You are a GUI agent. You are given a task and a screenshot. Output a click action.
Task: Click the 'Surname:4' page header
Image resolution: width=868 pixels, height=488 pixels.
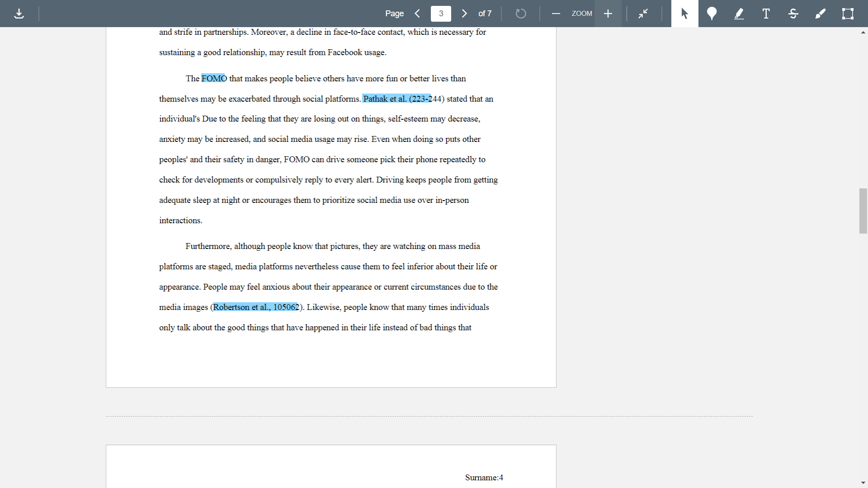coord(484,478)
